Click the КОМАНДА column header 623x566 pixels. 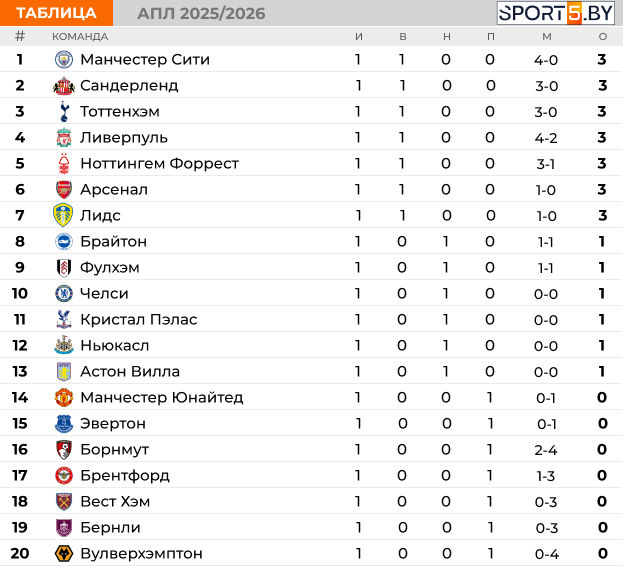80,37
